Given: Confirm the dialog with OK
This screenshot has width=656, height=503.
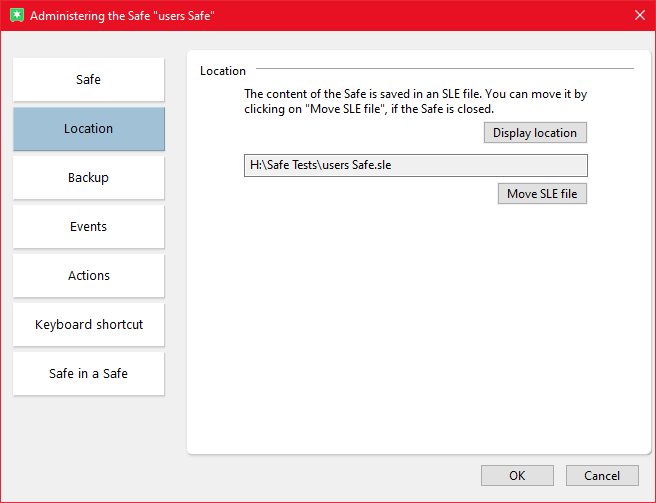Looking at the screenshot, I should tap(517, 476).
